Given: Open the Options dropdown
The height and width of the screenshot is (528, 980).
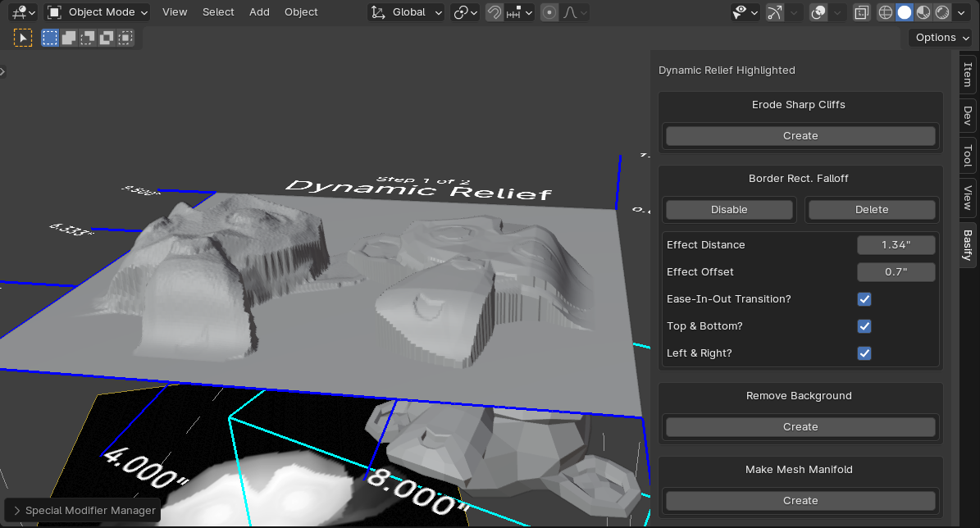Looking at the screenshot, I should 941,38.
